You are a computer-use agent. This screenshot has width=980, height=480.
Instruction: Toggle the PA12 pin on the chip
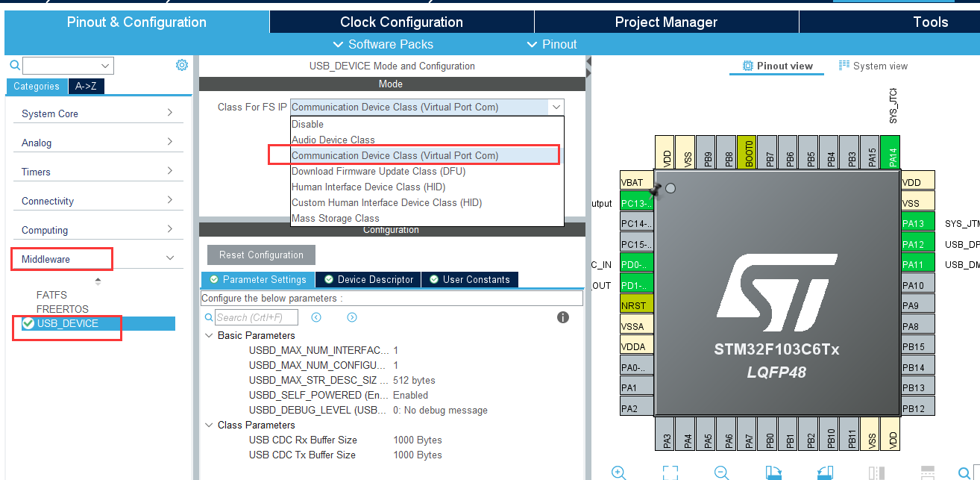coord(920,243)
